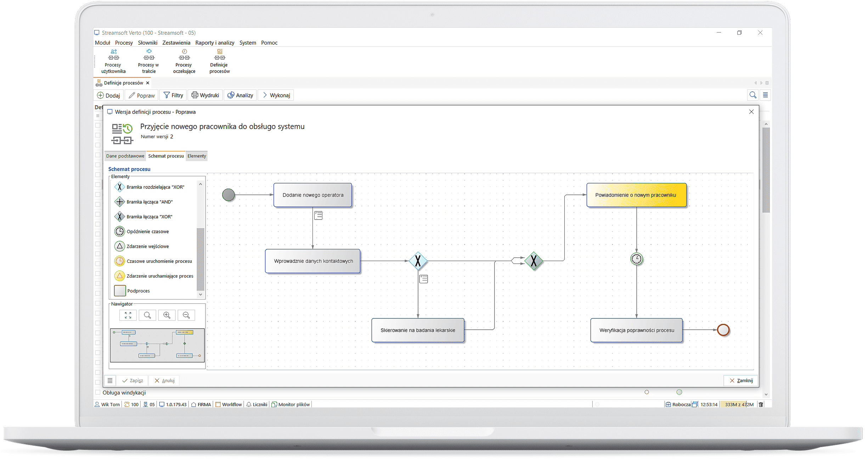Click the search magnifier icon in toolbar
The width and height of the screenshot is (868, 472).
pos(753,95)
